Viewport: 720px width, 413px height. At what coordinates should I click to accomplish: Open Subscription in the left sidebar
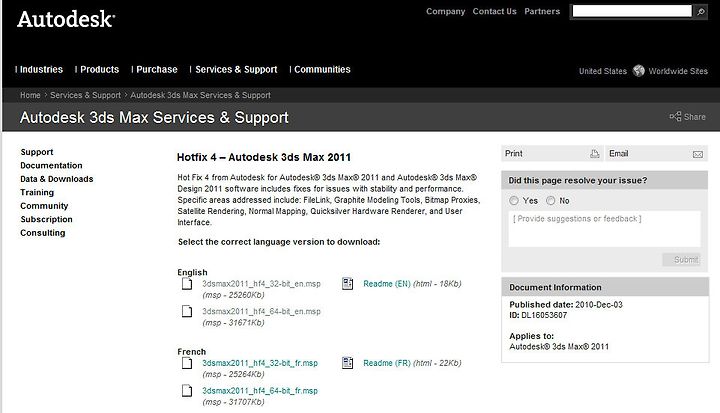pyautogui.click(x=46, y=219)
